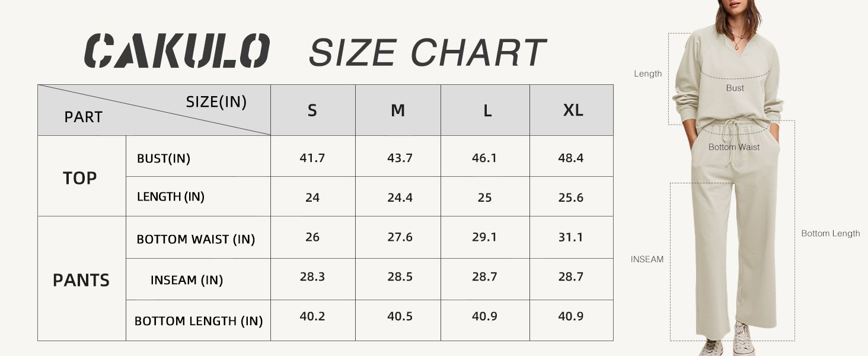This screenshot has width=868, height=356.
Task: Click the BOTTOM LENGTH (IN) row label
Action: pyautogui.click(x=199, y=321)
